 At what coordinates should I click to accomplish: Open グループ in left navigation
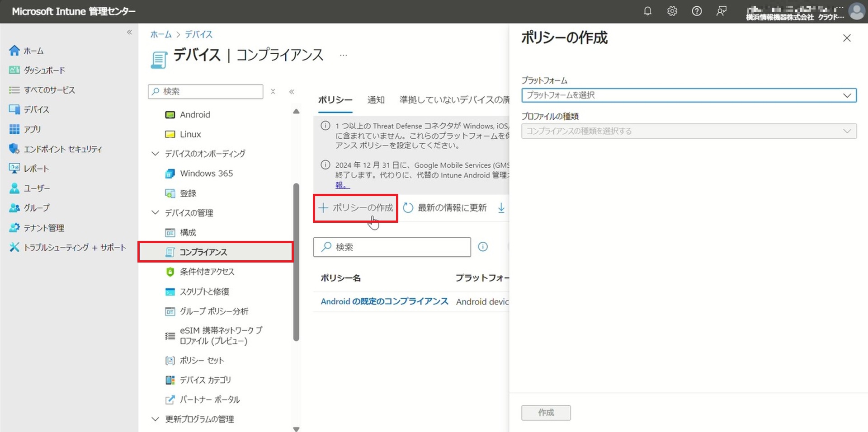(x=29, y=208)
